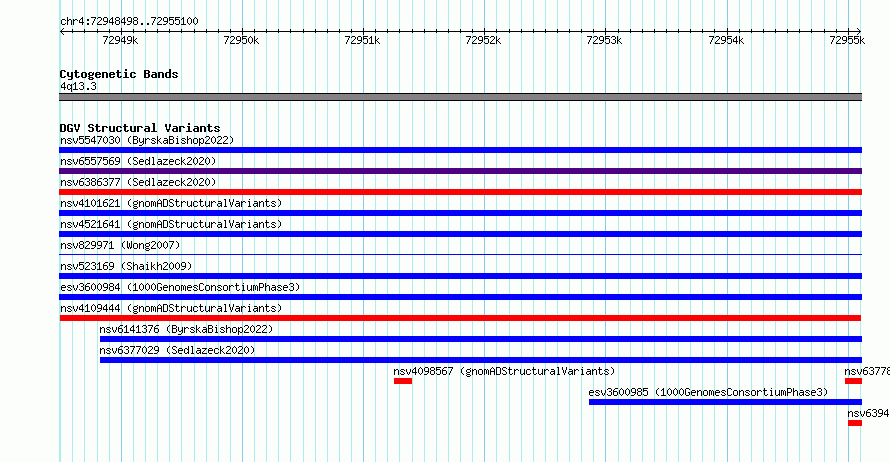Screen dimensions: 890x462
Task: Click the 72953k ruler tick label
Action: tap(604, 40)
